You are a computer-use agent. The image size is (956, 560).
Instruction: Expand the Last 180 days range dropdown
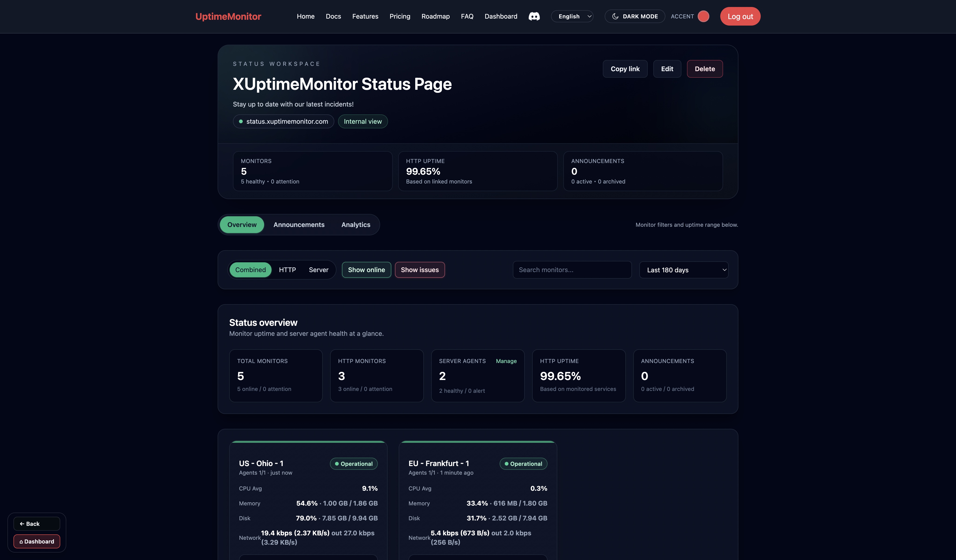pyautogui.click(x=684, y=270)
